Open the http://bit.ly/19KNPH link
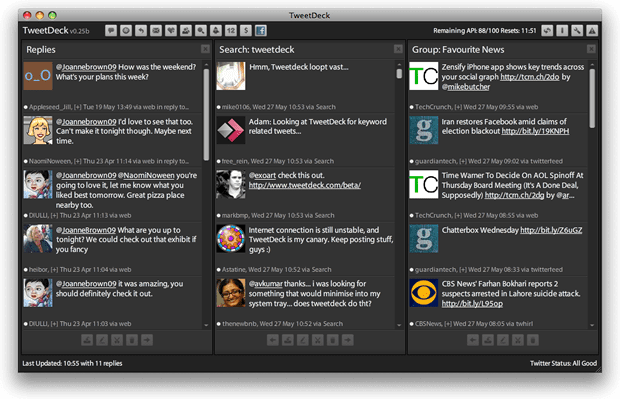The height and width of the screenshot is (399, 620). click(535, 131)
